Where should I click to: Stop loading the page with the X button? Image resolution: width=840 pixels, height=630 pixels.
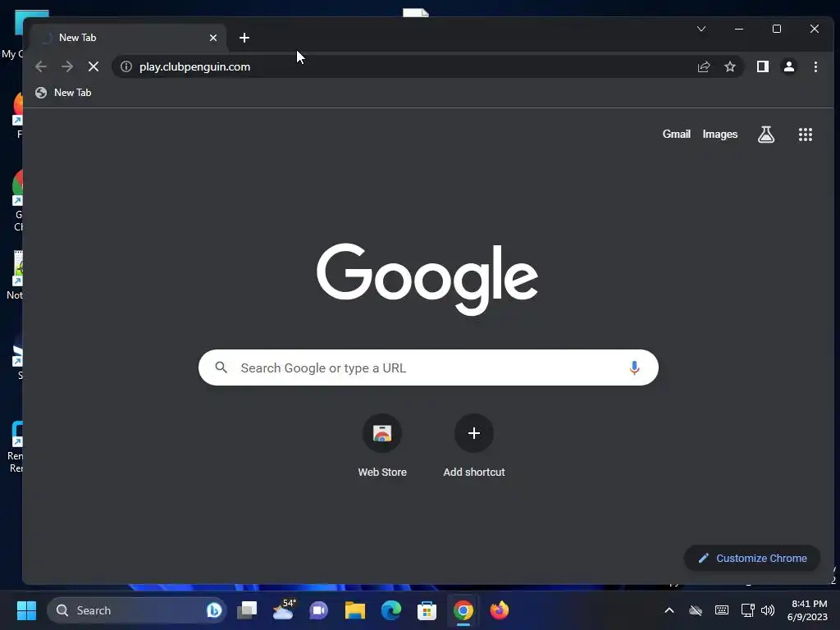tap(94, 66)
